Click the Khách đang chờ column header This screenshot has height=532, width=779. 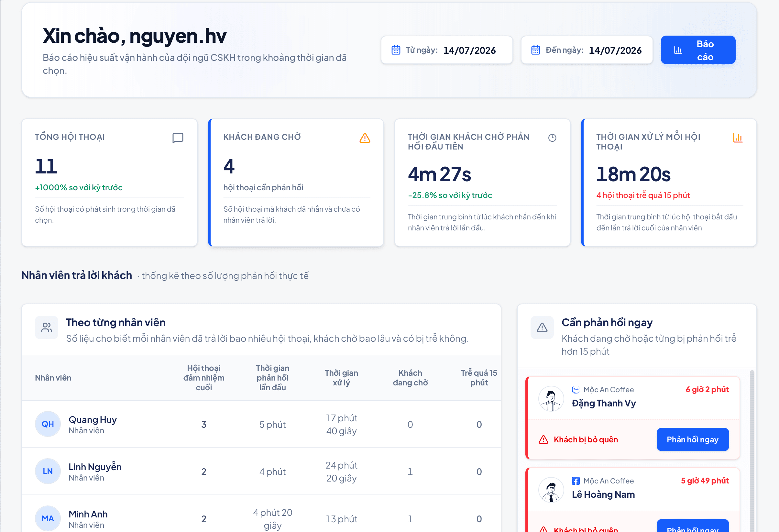[410, 378]
